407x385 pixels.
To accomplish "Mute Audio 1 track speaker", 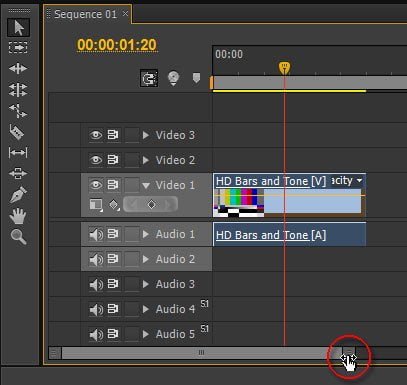I will pyautogui.click(x=96, y=235).
